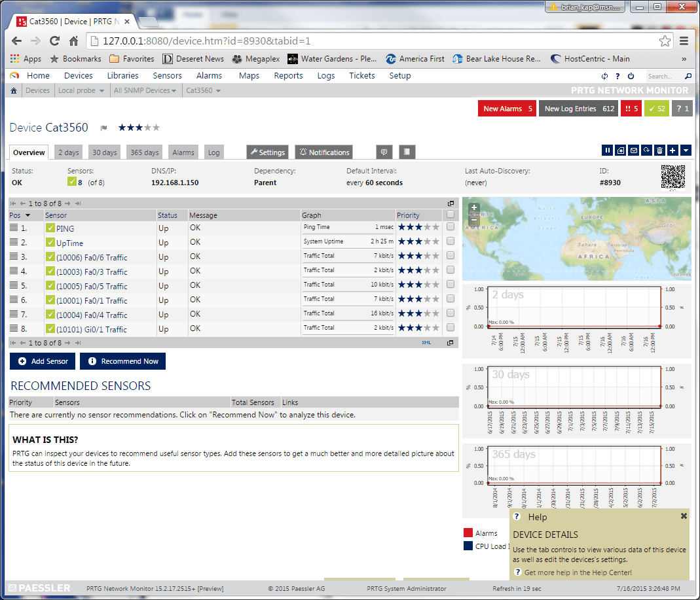Open the history list icon tab
Image resolution: width=700 pixels, height=600 pixels.
coord(407,152)
